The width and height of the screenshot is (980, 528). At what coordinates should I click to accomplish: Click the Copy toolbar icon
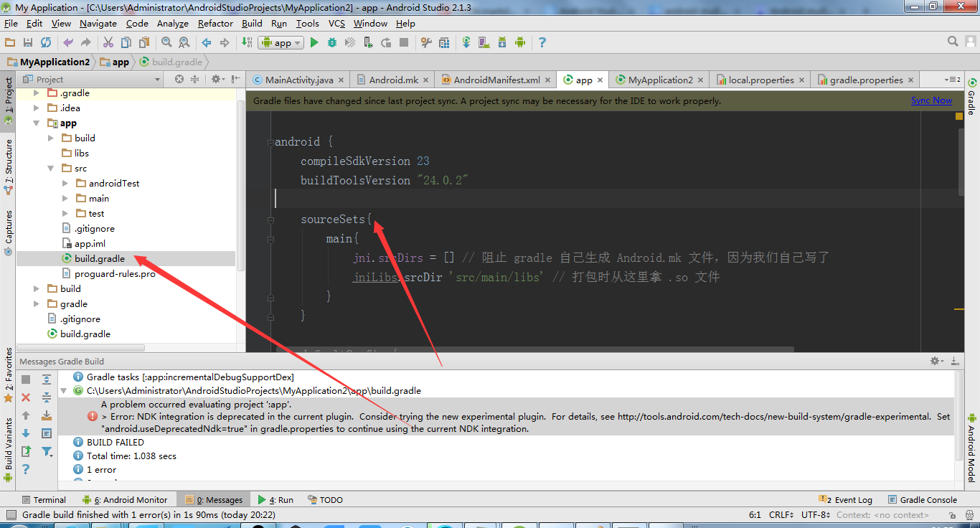click(x=126, y=43)
